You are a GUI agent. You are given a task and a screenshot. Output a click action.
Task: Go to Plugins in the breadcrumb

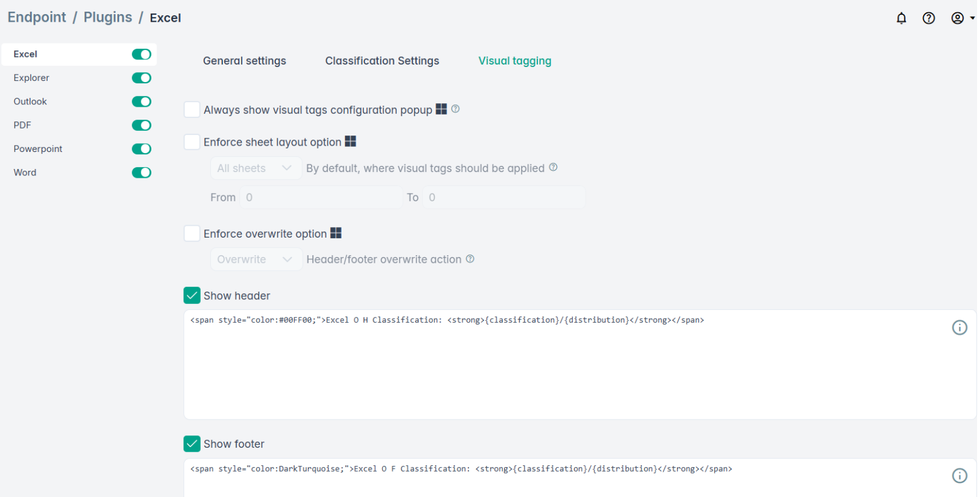[108, 17]
